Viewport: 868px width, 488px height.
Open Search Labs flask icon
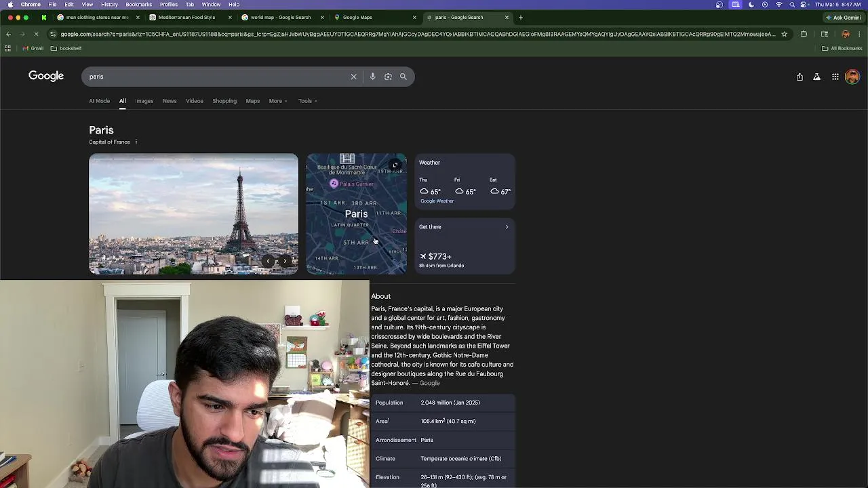pyautogui.click(x=816, y=77)
